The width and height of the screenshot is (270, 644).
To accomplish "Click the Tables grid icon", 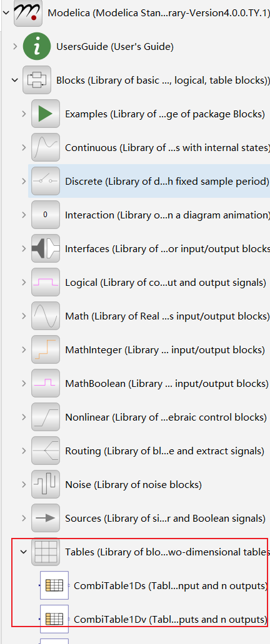I will tap(45, 552).
